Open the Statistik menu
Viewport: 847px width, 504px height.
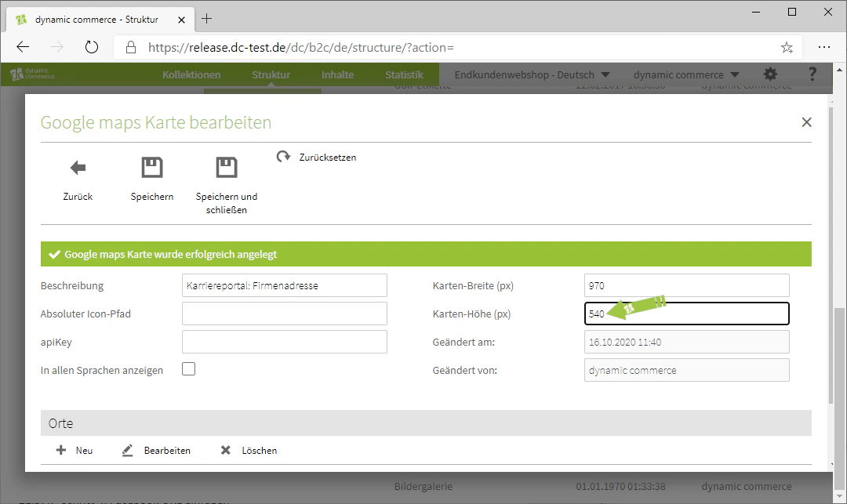(404, 75)
